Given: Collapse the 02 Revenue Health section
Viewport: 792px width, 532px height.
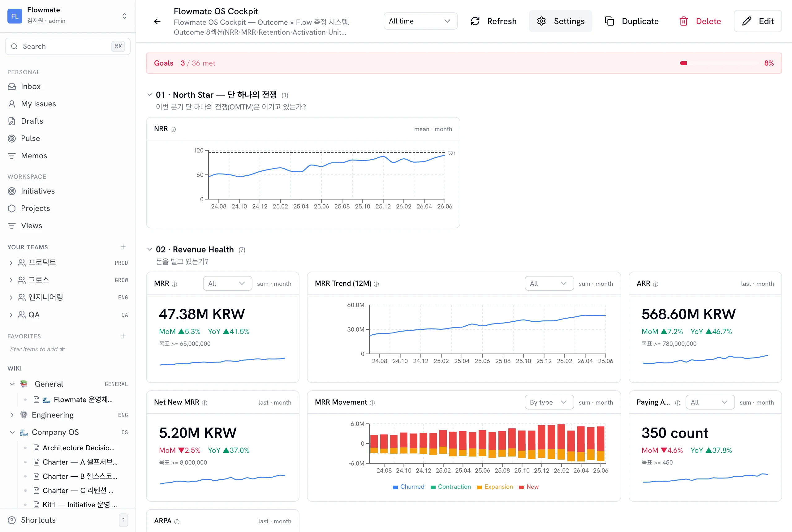Looking at the screenshot, I should click(150, 249).
